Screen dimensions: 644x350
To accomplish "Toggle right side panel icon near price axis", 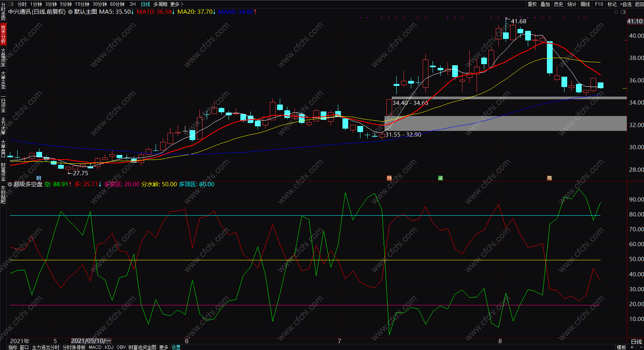I will [623, 12].
